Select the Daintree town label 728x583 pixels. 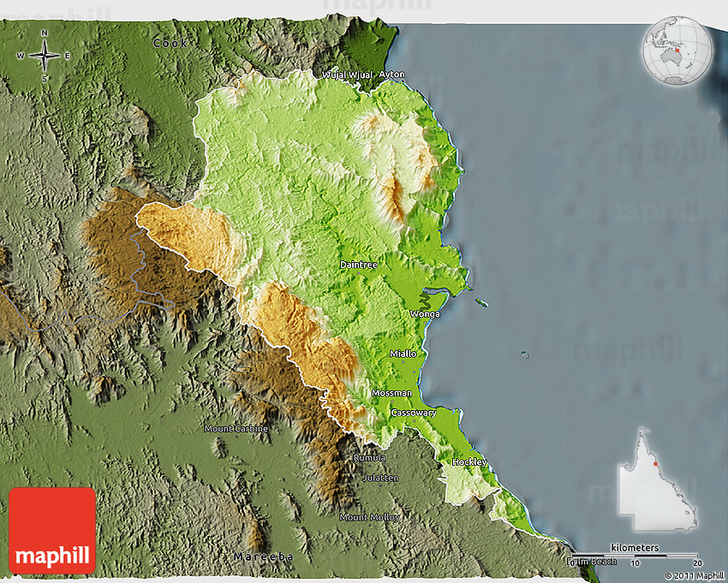358,265
